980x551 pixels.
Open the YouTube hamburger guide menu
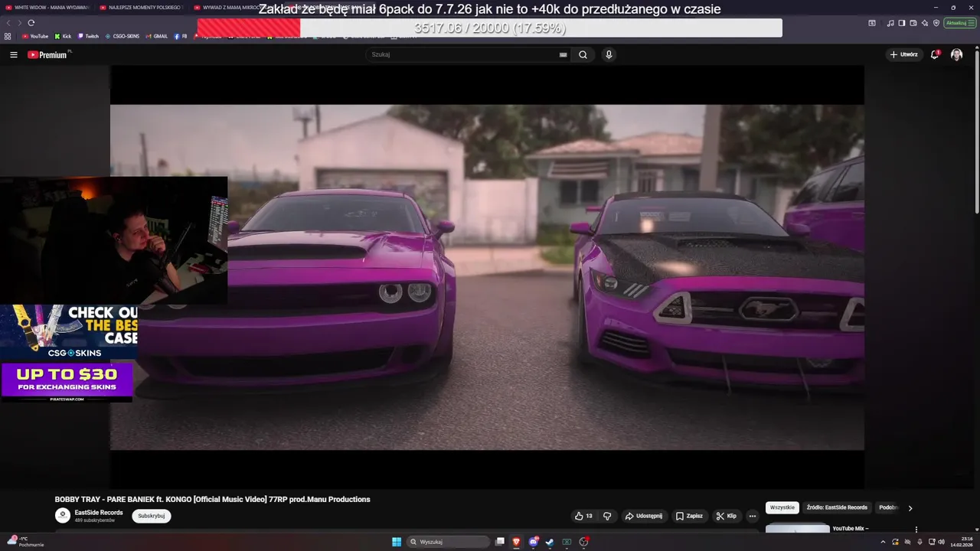pos(13,54)
